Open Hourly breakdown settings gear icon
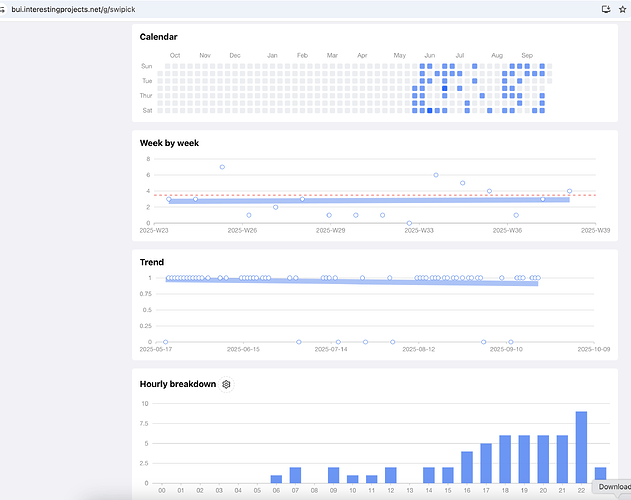The height and width of the screenshot is (500, 631). pyautogui.click(x=226, y=384)
